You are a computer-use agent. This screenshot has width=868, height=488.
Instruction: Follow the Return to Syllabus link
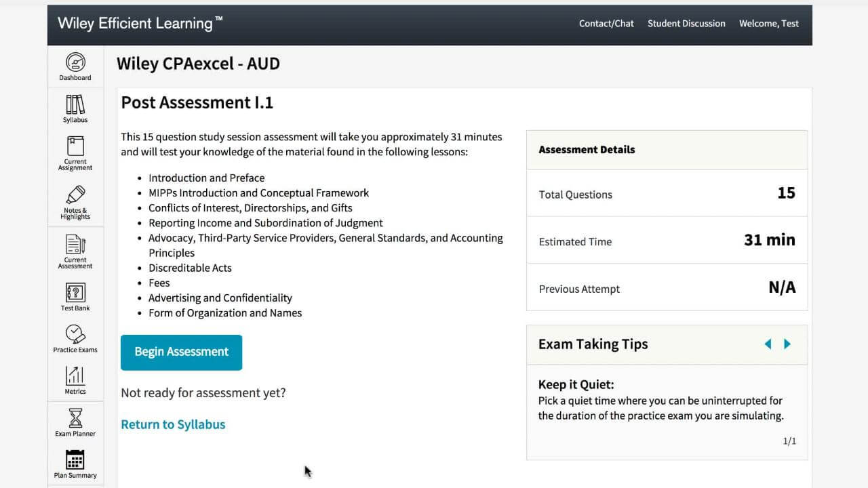[x=173, y=424]
